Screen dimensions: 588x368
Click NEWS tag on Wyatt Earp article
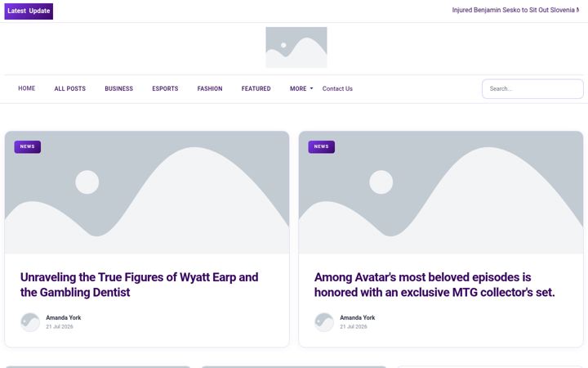point(28,147)
